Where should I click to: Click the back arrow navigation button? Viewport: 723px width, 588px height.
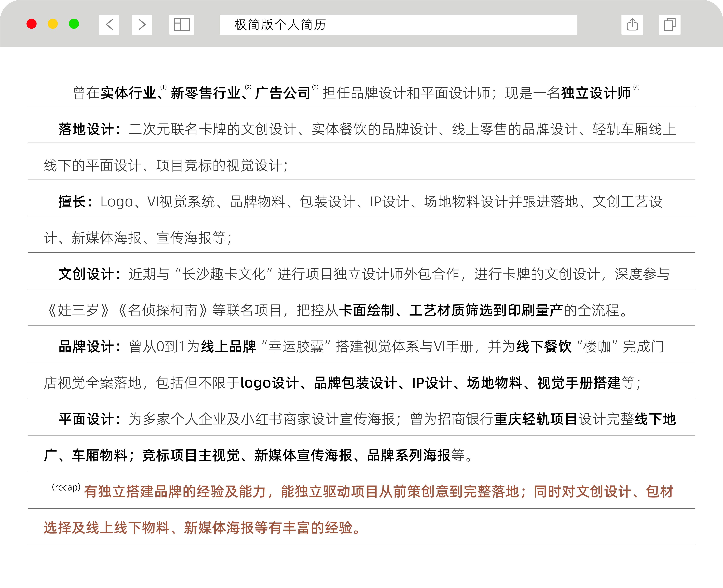tap(109, 24)
